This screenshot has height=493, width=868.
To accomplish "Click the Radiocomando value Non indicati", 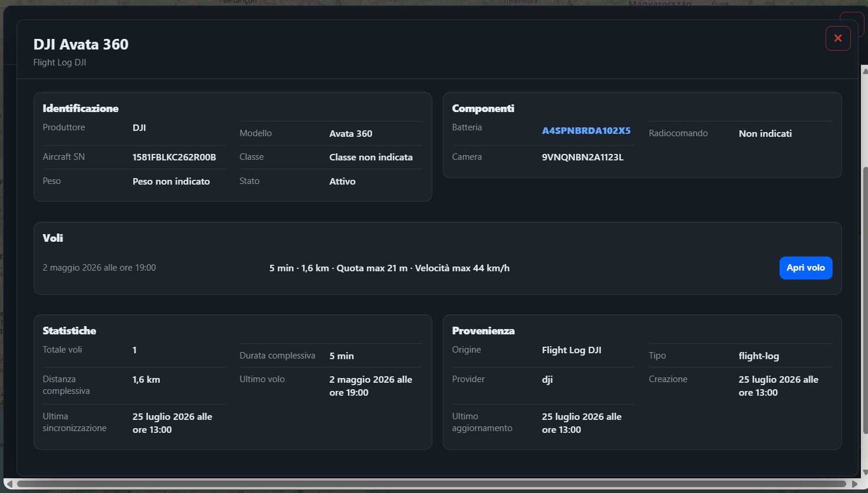I will [x=765, y=134].
